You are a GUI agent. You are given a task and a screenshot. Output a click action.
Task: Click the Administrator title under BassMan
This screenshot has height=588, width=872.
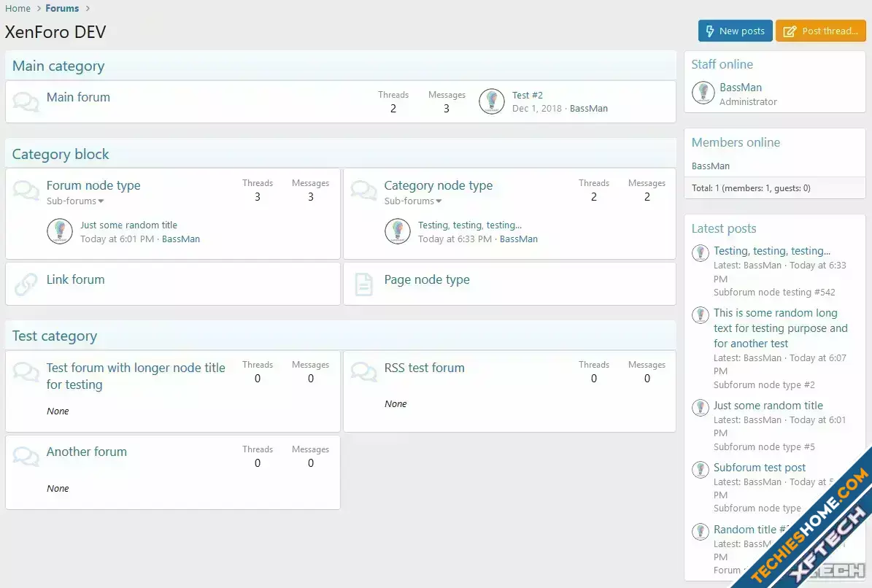point(748,101)
